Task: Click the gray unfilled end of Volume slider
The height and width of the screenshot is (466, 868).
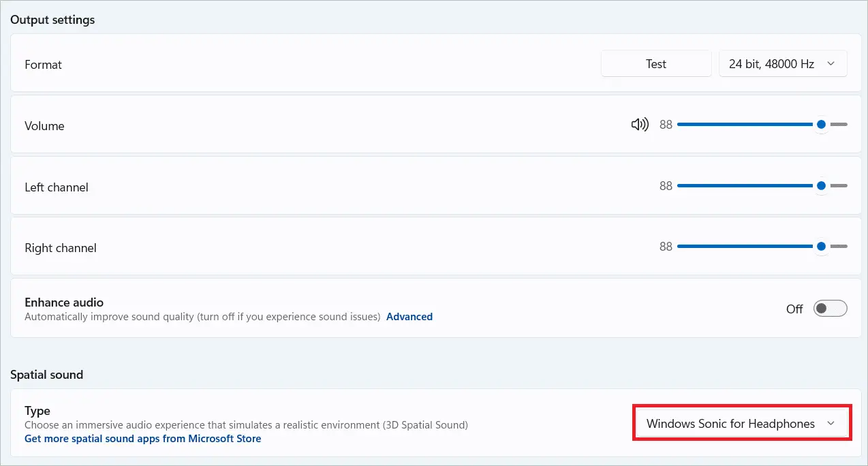Action: [x=839, y=125]
